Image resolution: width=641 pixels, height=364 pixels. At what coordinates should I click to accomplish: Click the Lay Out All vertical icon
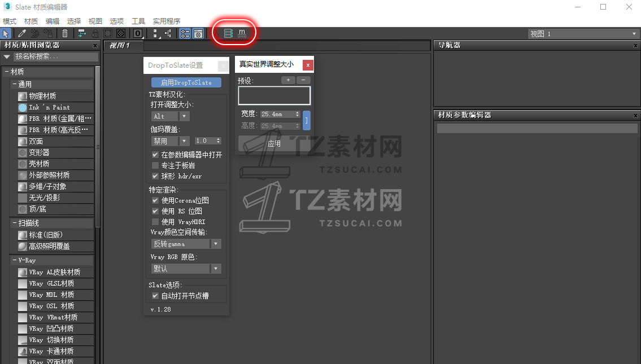[x=155, y=33]
